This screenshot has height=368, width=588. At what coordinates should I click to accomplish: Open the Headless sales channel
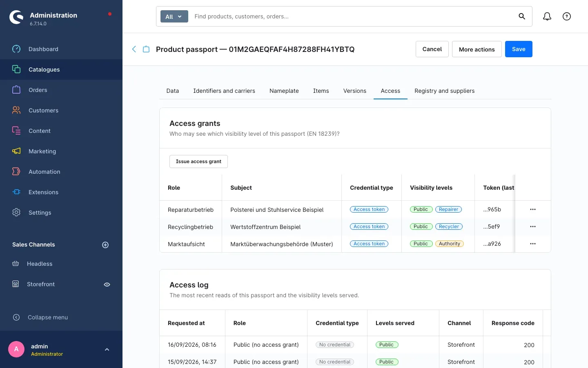click(x=40, y=264)
